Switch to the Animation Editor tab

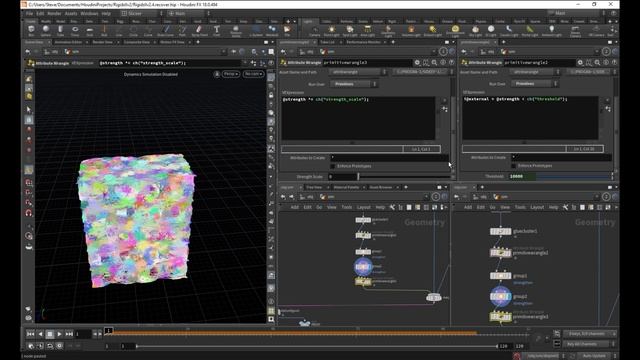[x=68, y=42]
